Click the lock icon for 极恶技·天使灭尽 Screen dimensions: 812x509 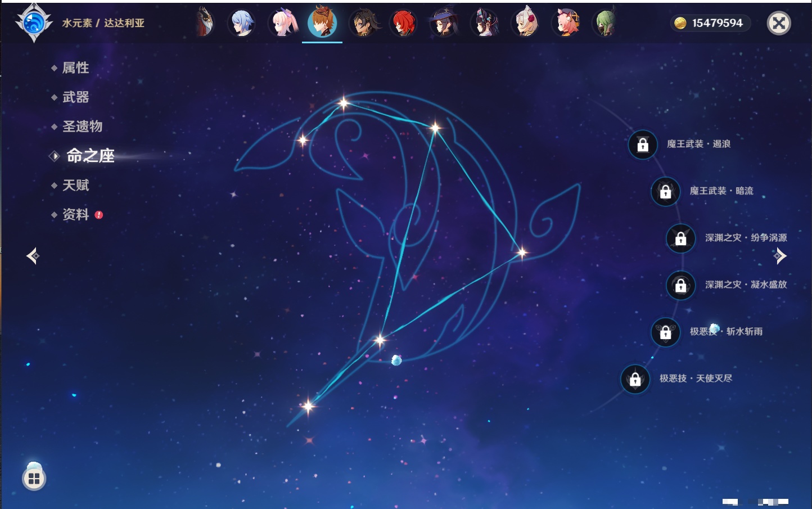[x=635, y=379]
